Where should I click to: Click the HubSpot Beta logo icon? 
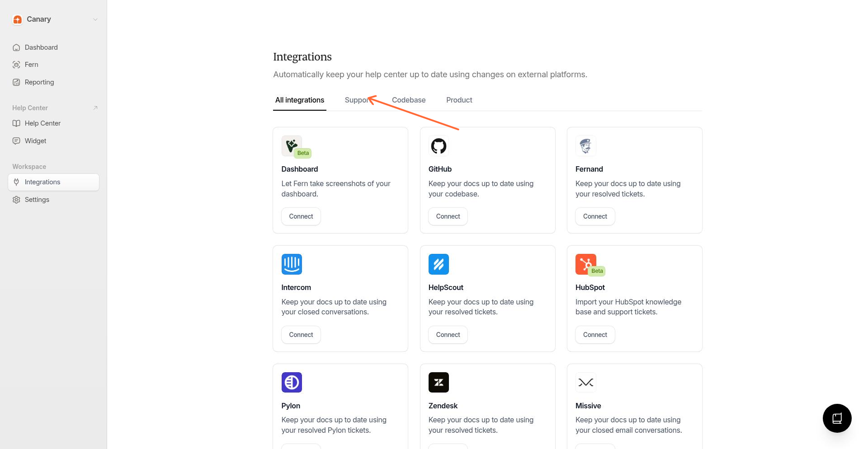click(585, 263)
